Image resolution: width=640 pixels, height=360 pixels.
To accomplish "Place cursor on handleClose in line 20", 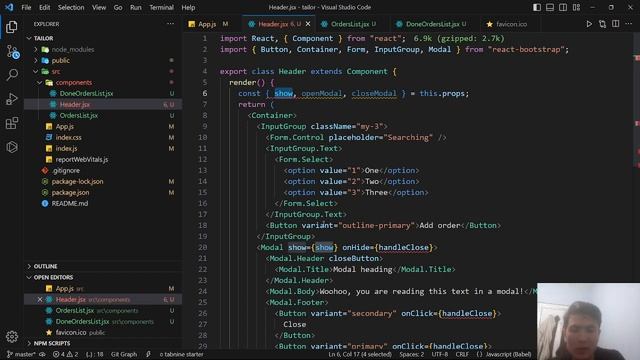I will click(404, 247).
